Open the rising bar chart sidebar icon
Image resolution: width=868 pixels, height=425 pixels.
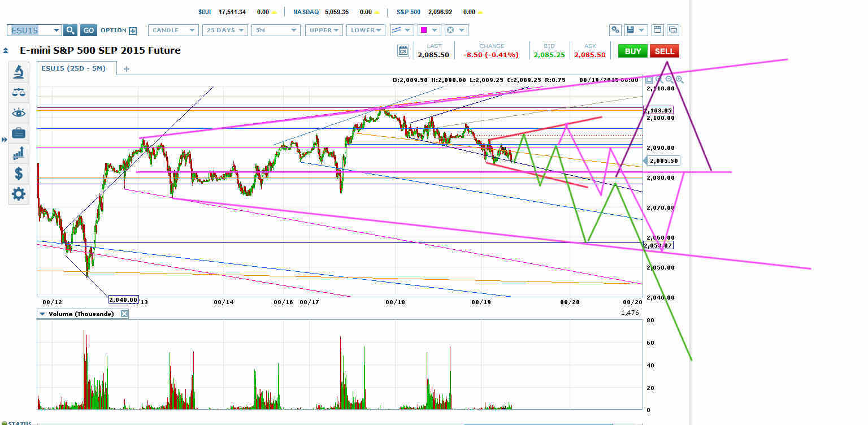pyautogui.click(x=19, y=152)
